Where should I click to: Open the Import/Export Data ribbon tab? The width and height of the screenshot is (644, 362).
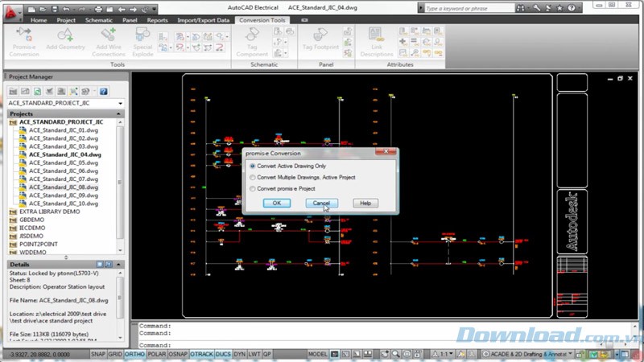click(x=204, y=20)
